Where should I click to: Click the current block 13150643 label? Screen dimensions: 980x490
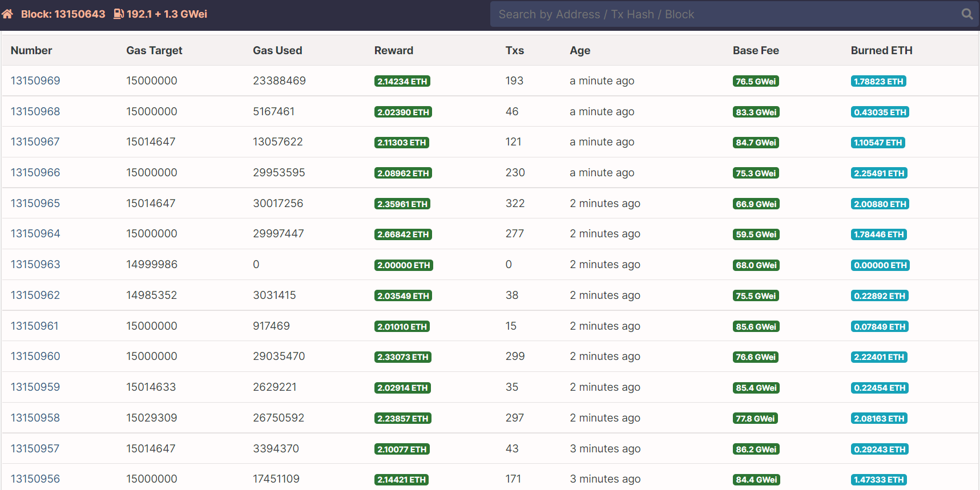click(63, 14)
